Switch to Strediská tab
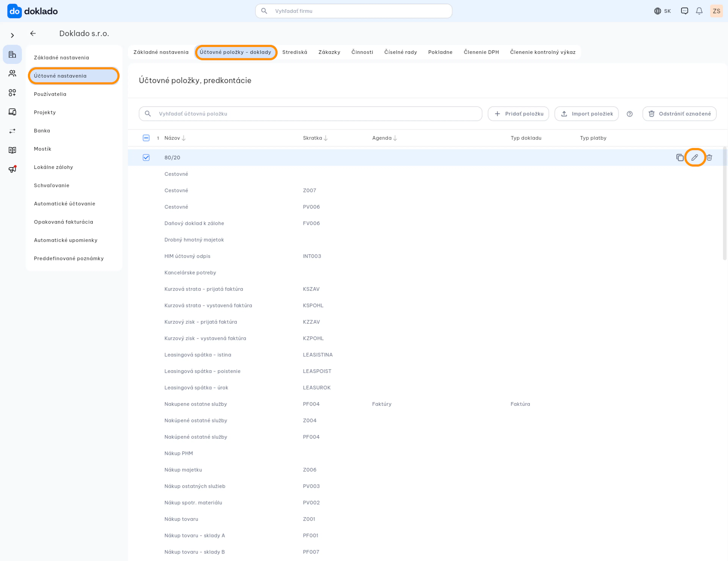Screen dimensions: 728x561 295,52
